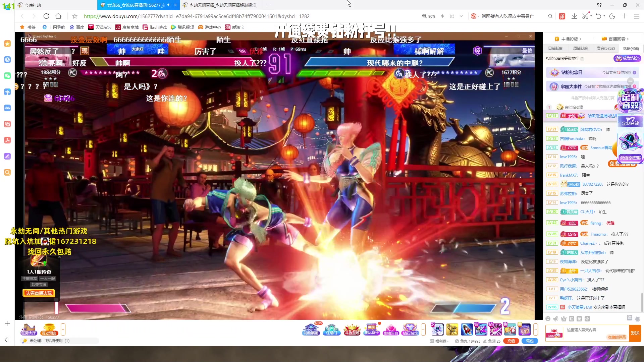Open the 京东商城 bookmark
Viewport: 644px width, 362px height.
[x=127, y=27]
